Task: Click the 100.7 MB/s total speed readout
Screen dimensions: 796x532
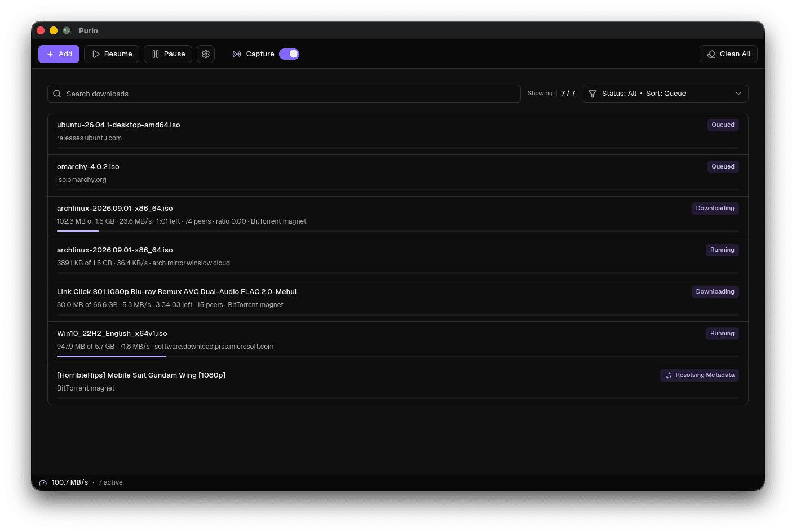Action: coord(70,482)
